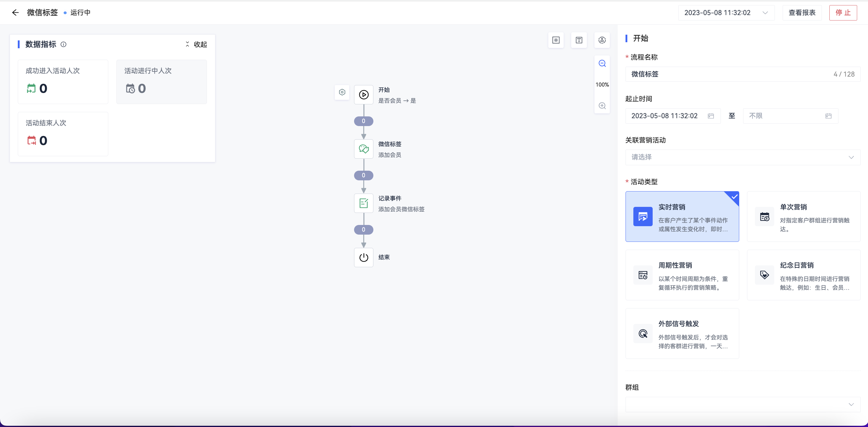The width and height of the screenshot is (868, 427).
Task: Open the 关联营销活动 dropdown
Action: click(743, 157)
